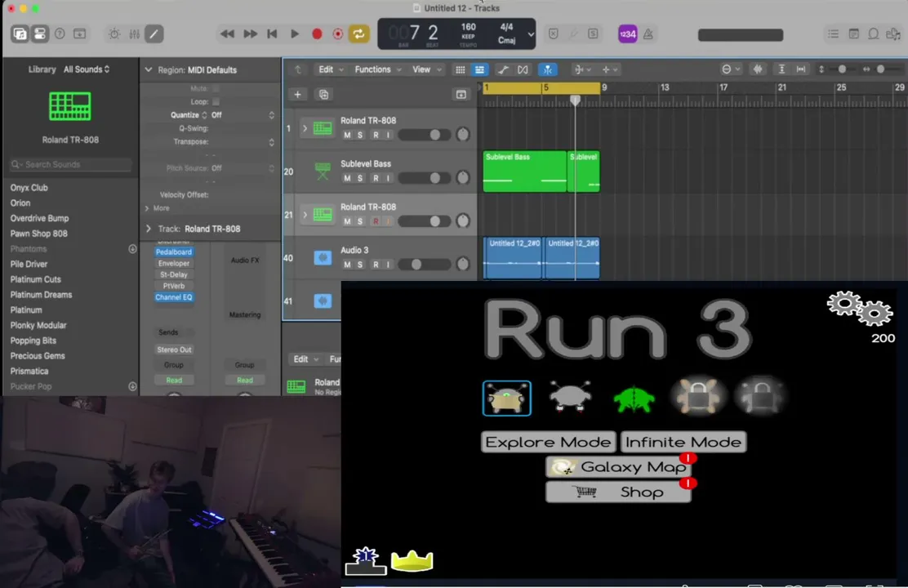Open the LCD display mode dropdown arrow
Viewport: 908px width, 588px height.
531,34
